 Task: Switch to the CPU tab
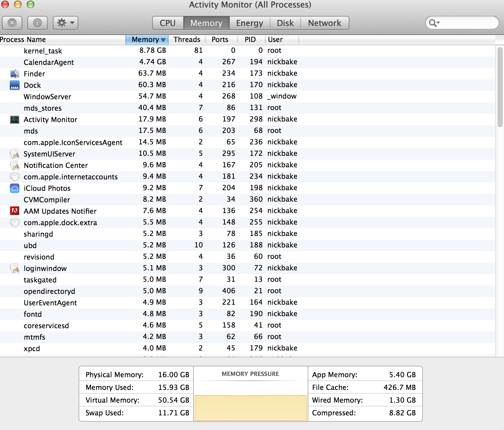(168, 23)
